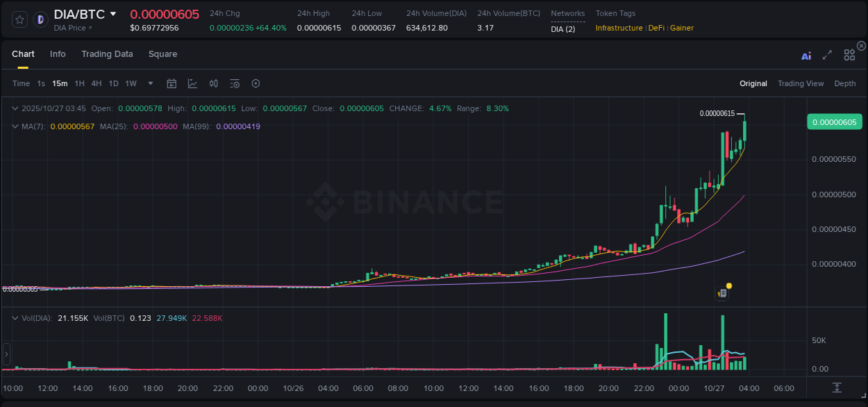Expand the Networks DIA (2) dropdown

click(x=562, y=29)
